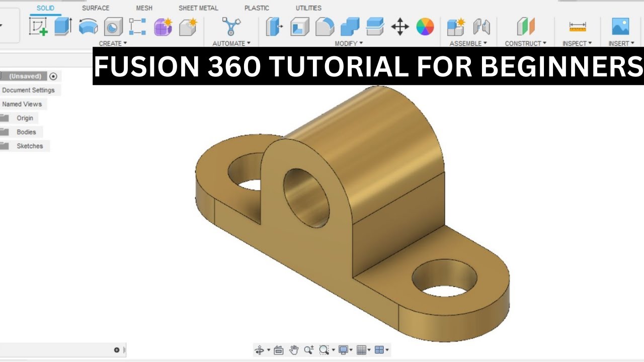Select the Joint tool
The width and height of the screenshot is (644, 362).
[x=481, y=27]
